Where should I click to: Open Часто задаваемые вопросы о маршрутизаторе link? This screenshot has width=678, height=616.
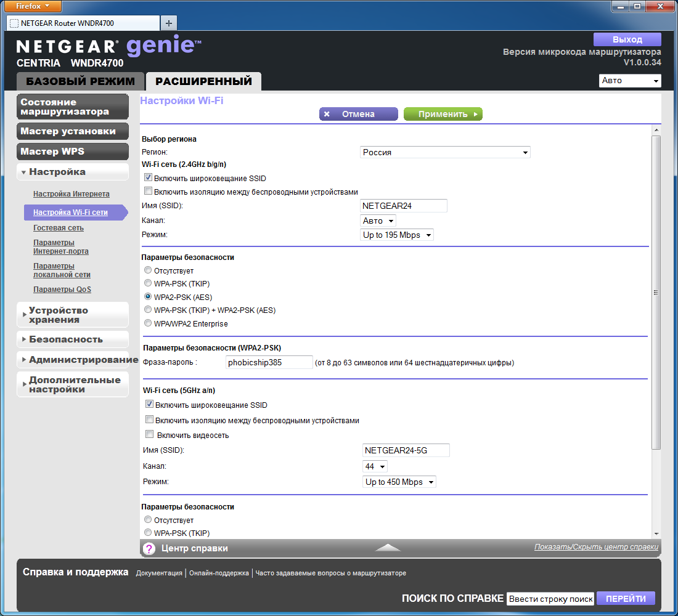pos(331,573)
